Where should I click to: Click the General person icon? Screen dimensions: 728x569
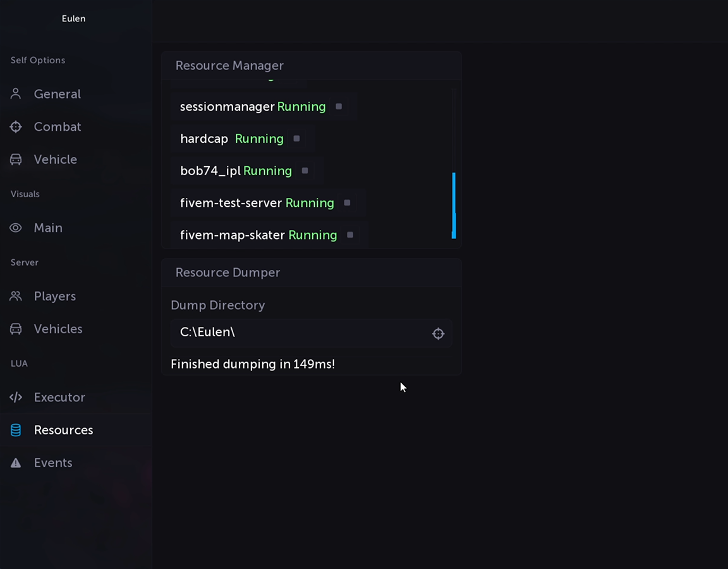pos(16,94)
